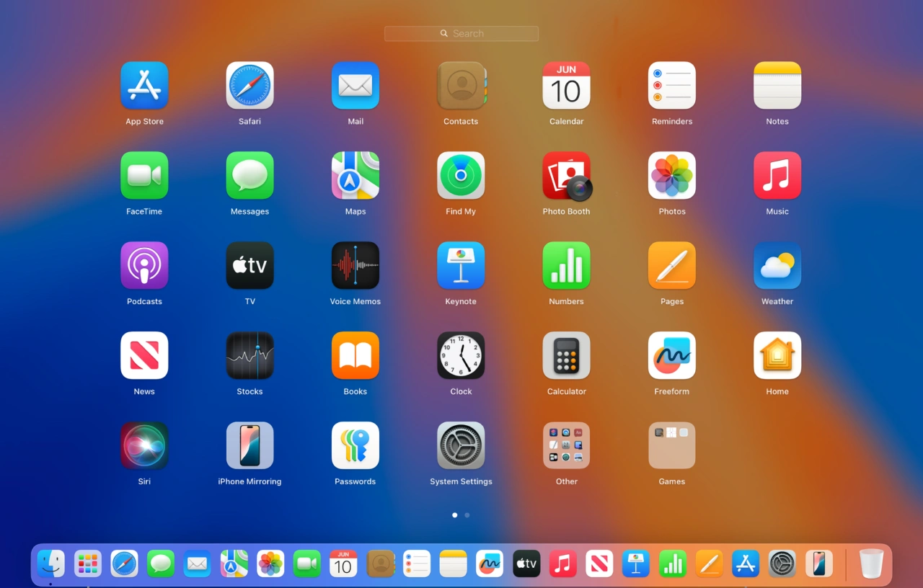Open Calculator from Launchpad
923x588 pixels.
[x=566, y=355]
